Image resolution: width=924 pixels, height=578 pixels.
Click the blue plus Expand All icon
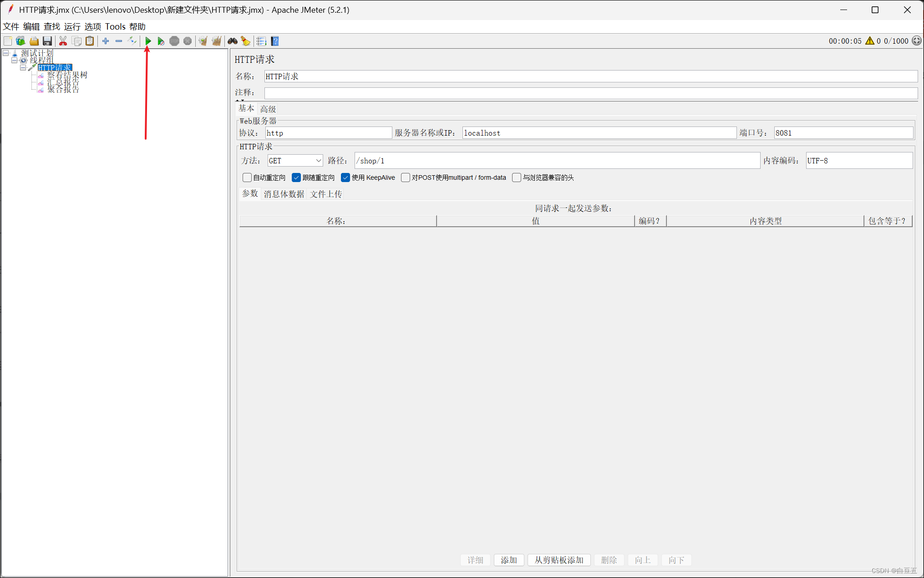(106, 41)
